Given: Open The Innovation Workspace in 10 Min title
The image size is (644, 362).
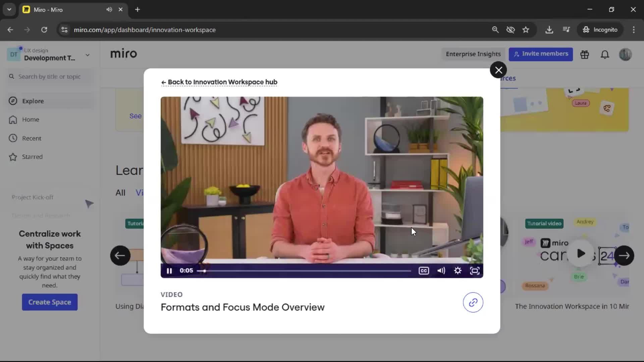Looking at the screenshot, I should (572, 306).
